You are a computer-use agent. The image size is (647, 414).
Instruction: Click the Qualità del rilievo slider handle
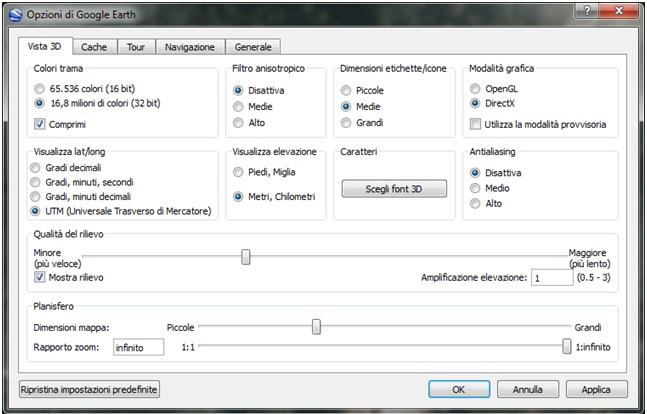point(246,257)
